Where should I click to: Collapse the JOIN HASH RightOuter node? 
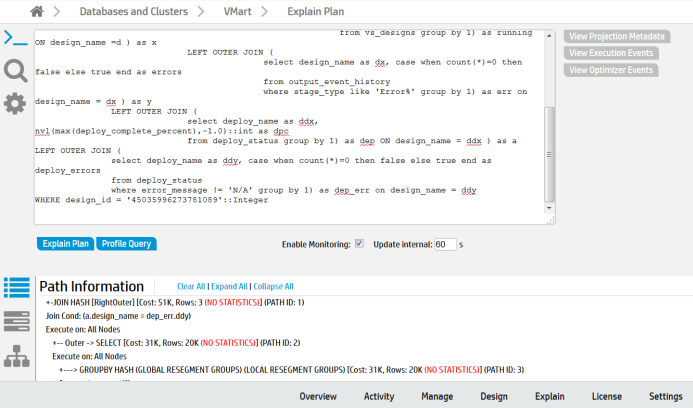pos(50,302)
